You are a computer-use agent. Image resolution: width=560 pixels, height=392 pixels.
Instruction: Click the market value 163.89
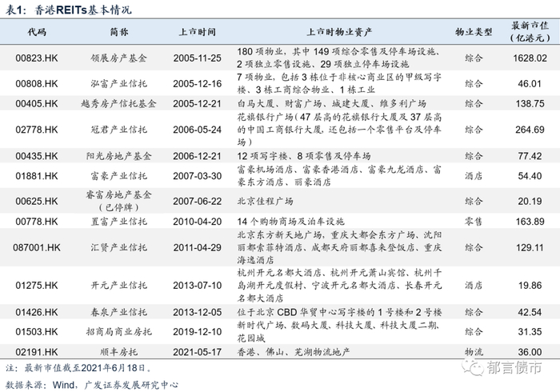pyautogui.click(x=530, y=222)
